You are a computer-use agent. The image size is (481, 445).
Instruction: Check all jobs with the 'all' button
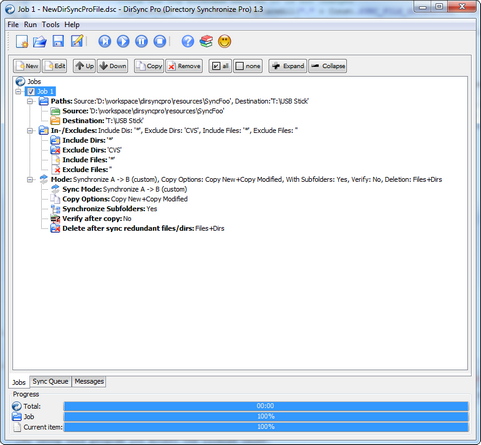(220, 66)
